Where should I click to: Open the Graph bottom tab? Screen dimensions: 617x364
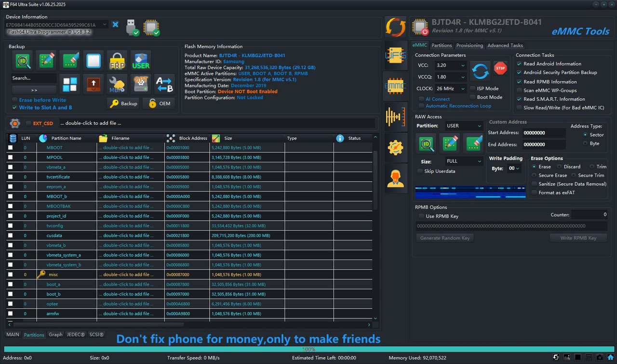(x=55, y=335)
